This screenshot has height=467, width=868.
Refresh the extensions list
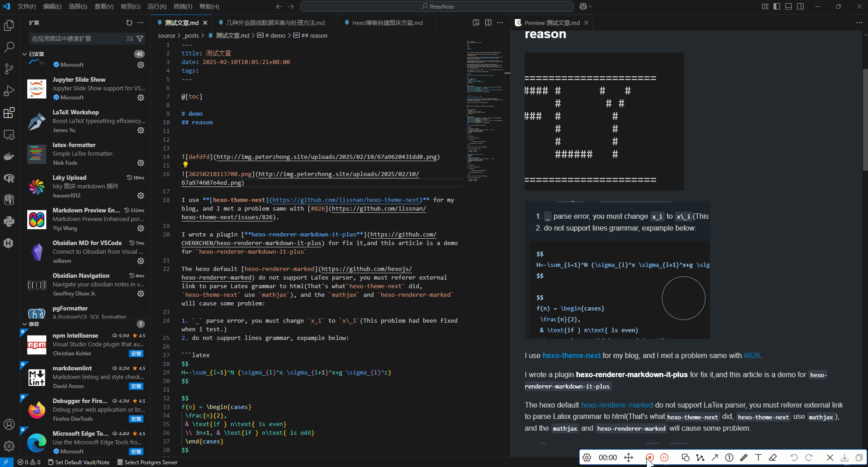(x=129, y=23)
